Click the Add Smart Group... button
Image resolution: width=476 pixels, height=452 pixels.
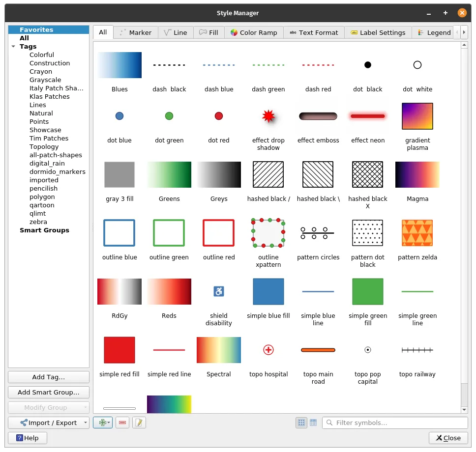[49, 393]
